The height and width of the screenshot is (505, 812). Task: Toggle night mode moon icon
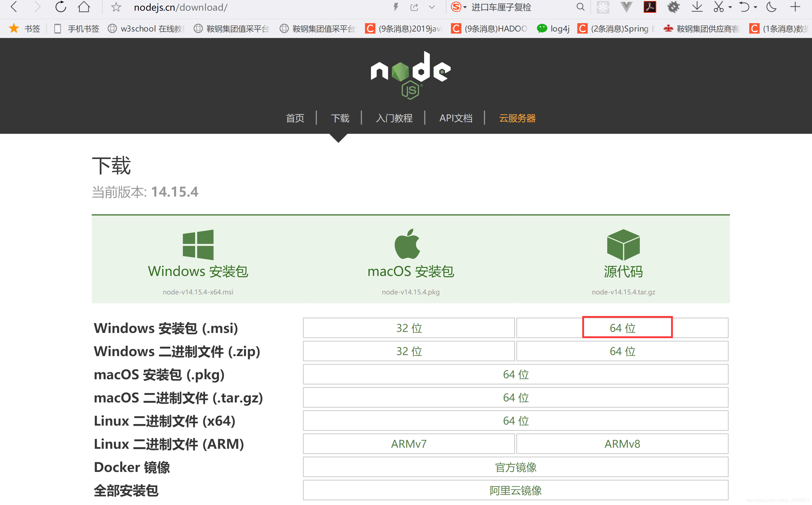(771, 7)
